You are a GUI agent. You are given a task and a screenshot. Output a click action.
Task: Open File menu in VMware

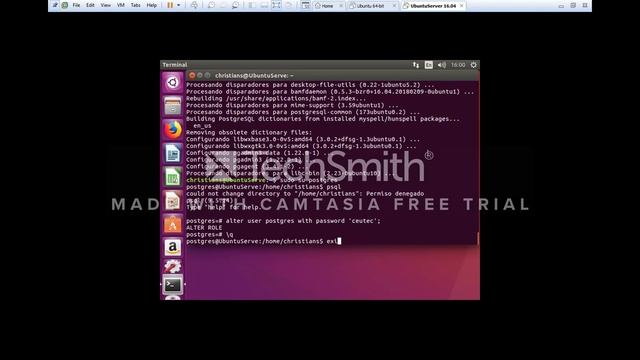(x=76, y=5)
